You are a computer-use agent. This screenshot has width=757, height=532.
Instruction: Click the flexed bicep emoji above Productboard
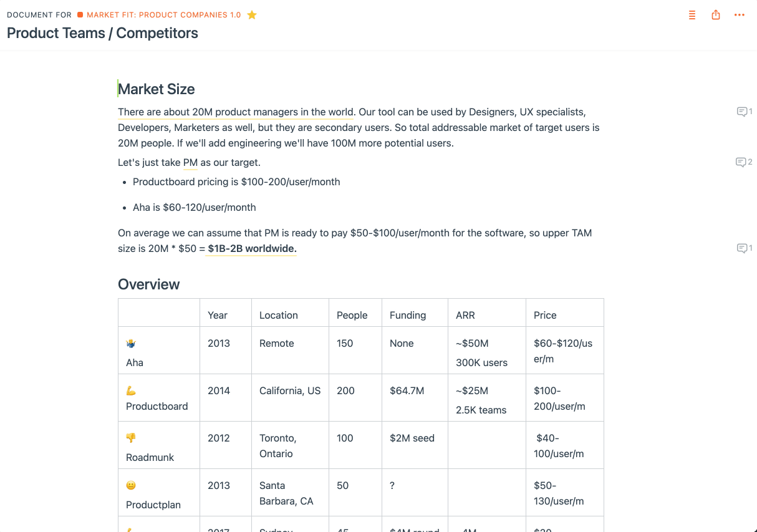pos(131,390)
